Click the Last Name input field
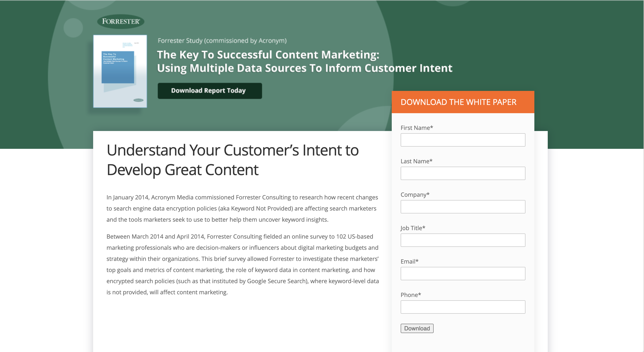 pos(463,173)
